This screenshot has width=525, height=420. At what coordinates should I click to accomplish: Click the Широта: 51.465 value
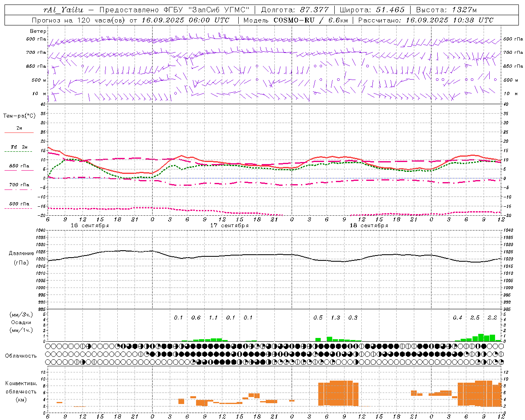pyautogui.click(x=372, y=10)
